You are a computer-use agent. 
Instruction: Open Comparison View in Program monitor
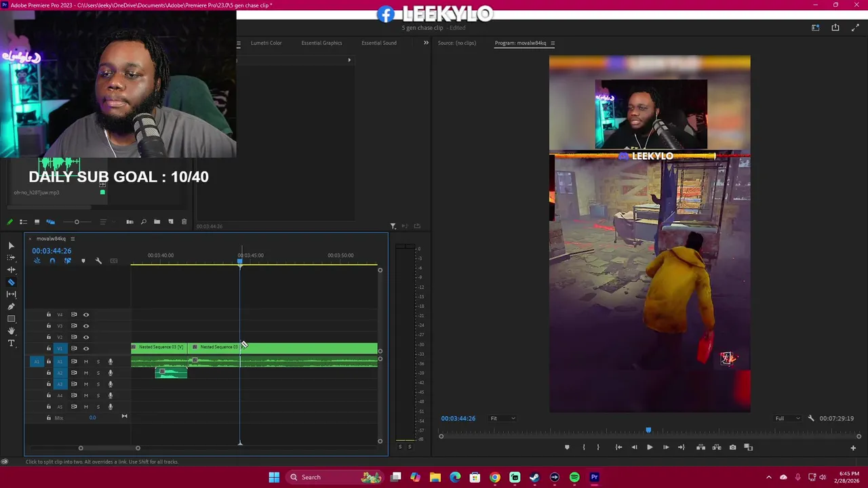[749, 447]
